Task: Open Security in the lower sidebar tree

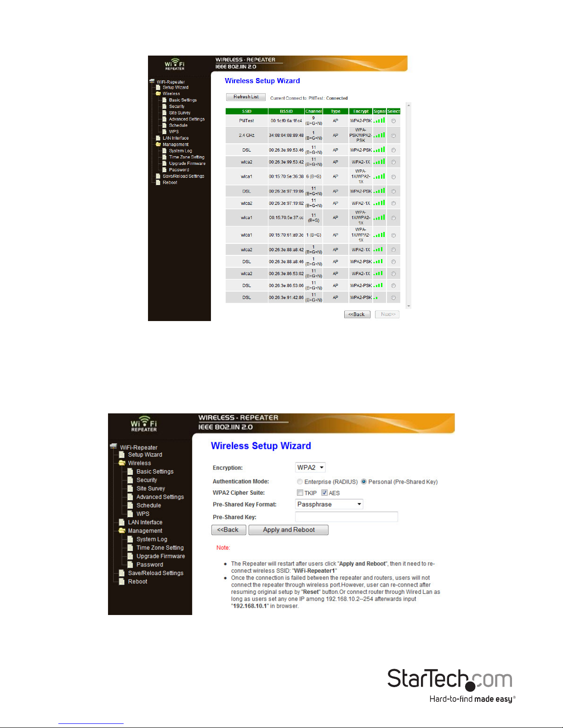Action: (147, 480)
